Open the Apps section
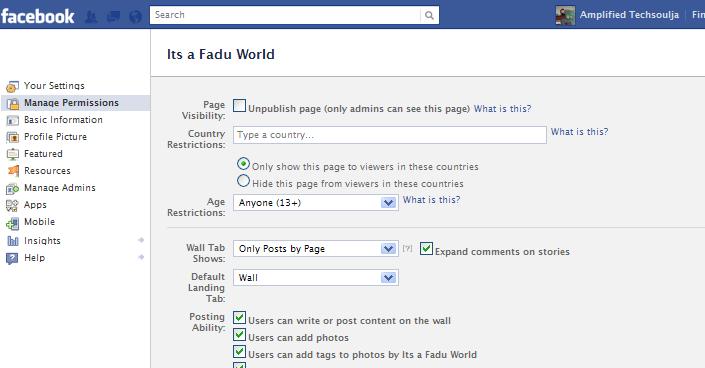The width and height of the screenshot is (705, 368). (x=35, y=205)
